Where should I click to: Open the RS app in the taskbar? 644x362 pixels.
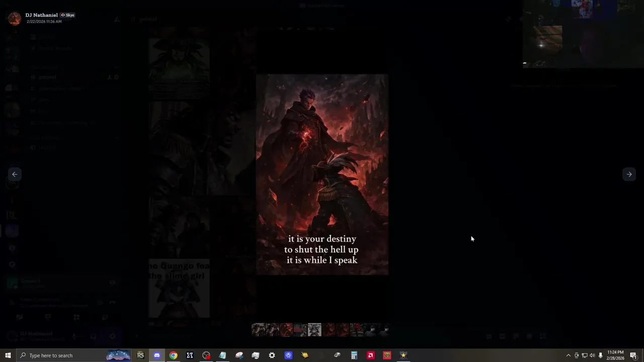pos(140,355)
